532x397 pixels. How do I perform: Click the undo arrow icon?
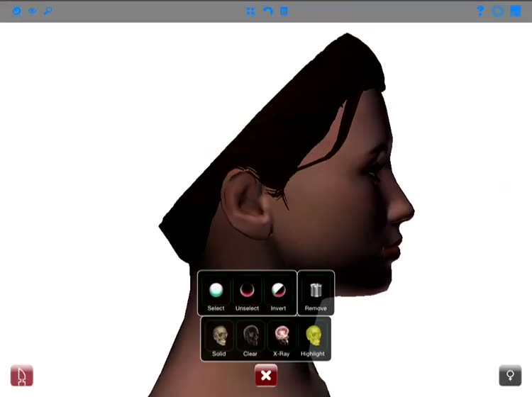coord(268,11)
